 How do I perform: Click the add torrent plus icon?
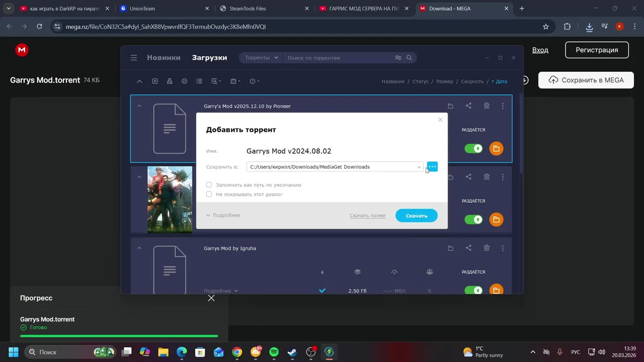[x=155, y=81]
